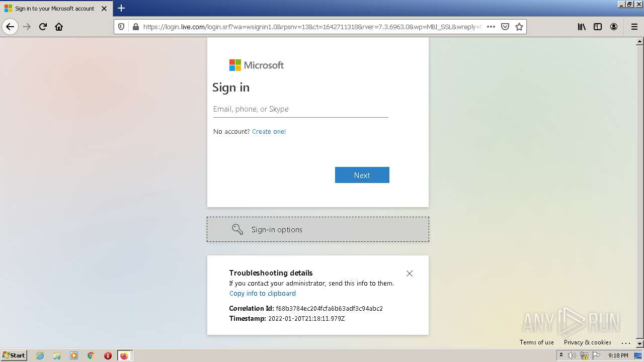Go back to previous page

(x=10, y=27)
